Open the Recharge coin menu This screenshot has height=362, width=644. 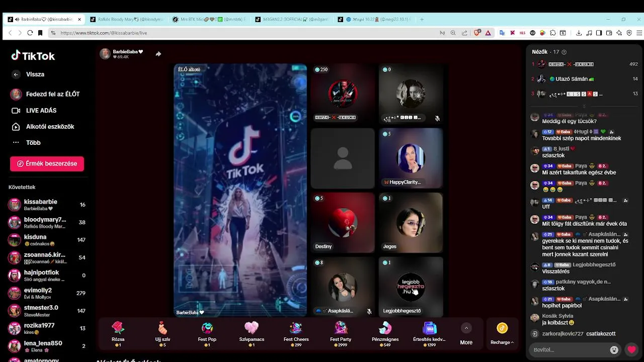(502, 334)
